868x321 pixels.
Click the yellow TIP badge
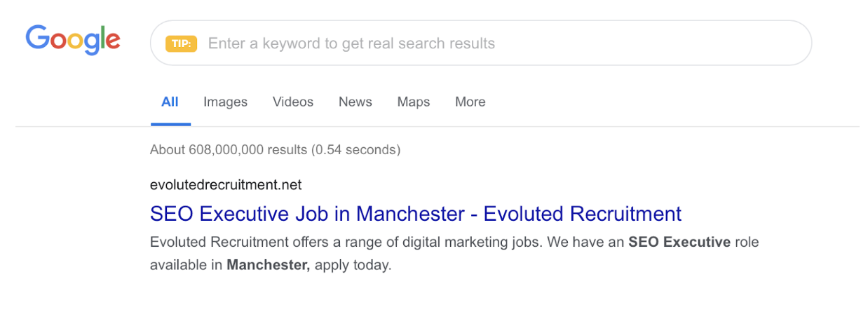pyautogui.click(x=181, y=43)
